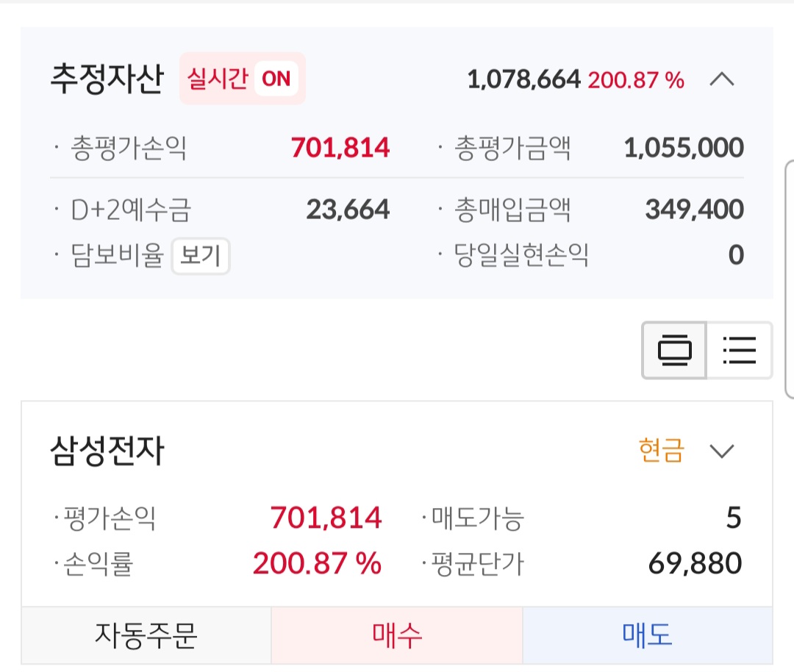The height and width of the screenshot is (672, 794).
Task: Collapse the 추정자산 summary with the chevron
Action: pos(721,79)
